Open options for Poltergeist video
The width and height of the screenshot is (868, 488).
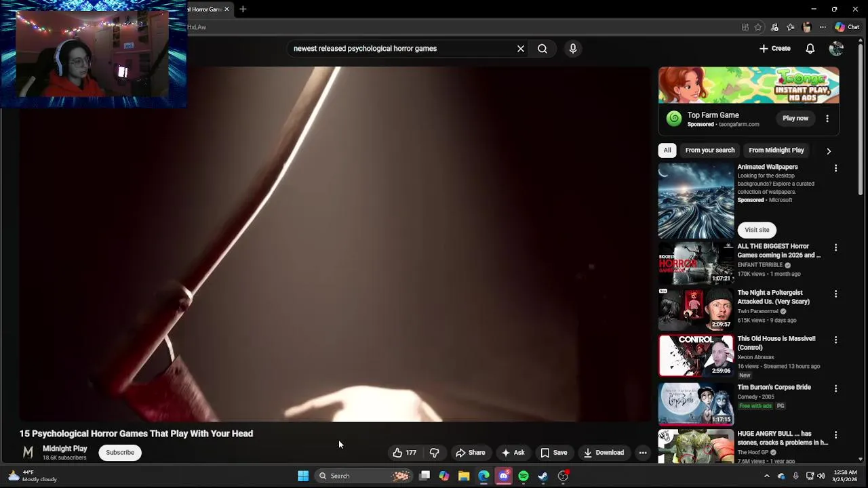835,294
